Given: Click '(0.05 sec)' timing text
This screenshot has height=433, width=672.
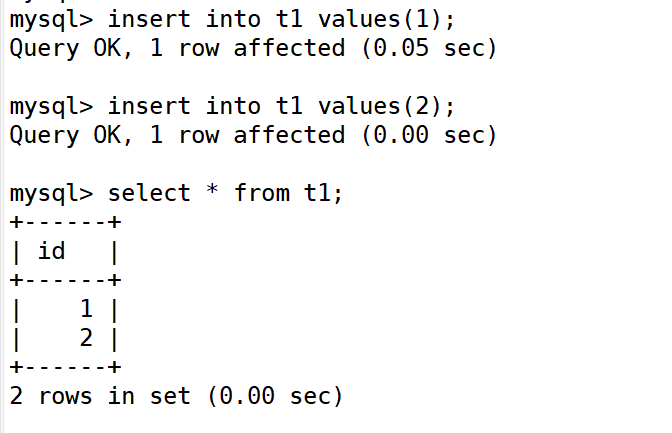Looking at the screenshot, I should point(429,48).
